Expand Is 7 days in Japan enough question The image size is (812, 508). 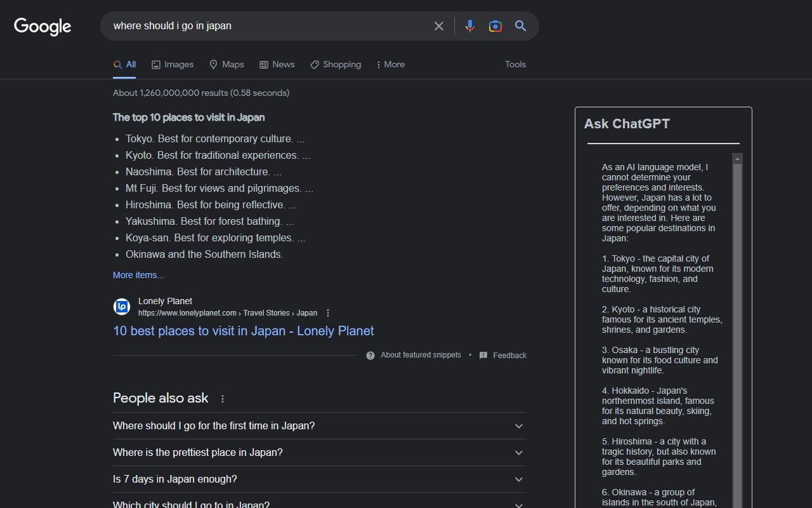point(320,479)
